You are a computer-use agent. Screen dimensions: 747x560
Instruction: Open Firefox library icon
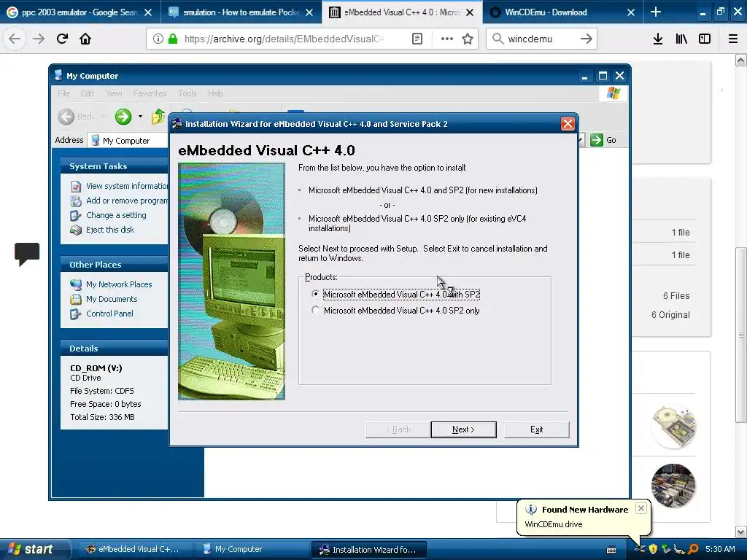[x=681, y=39]
